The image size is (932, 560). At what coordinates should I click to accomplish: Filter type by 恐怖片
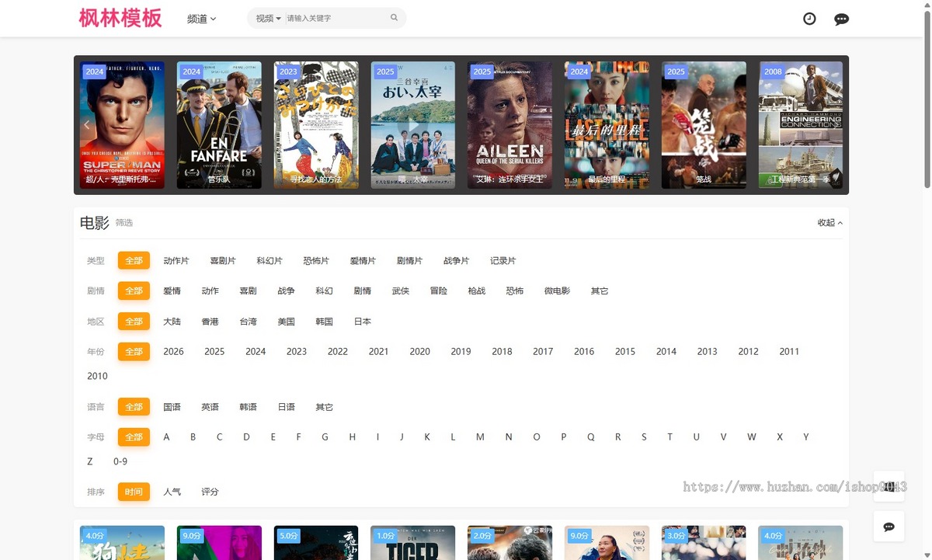316,261
